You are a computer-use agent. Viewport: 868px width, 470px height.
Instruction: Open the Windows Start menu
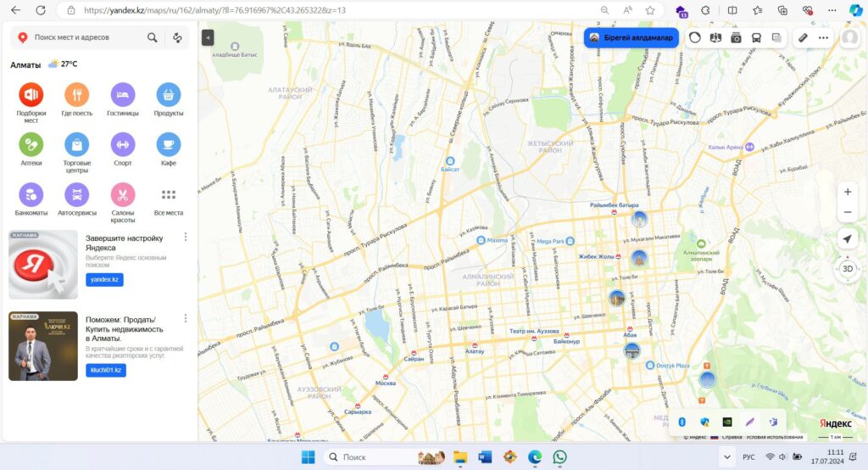(308, 456)
